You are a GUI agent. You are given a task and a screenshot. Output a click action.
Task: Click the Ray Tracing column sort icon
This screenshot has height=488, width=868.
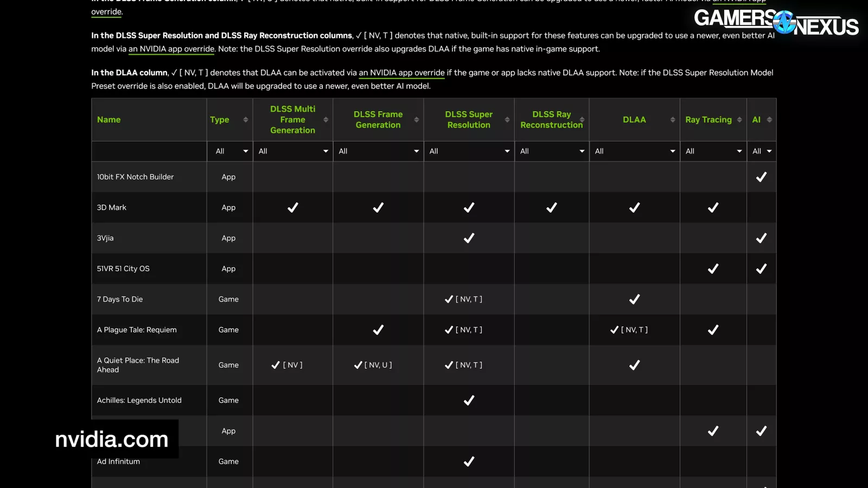pyautogui.click(x=740, y=120)
